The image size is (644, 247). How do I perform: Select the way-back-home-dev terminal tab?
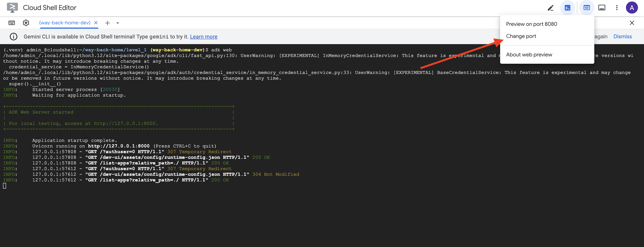65,23
